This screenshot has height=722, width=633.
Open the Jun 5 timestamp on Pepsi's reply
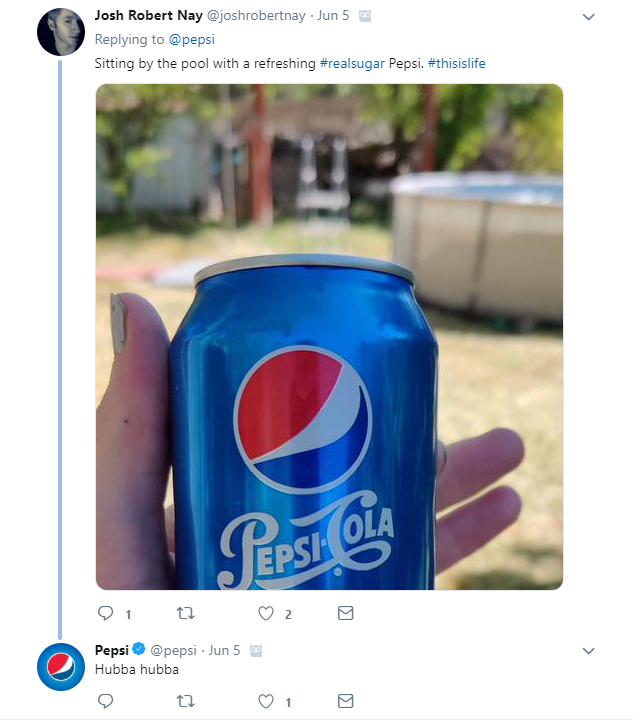tap(224, 650)
